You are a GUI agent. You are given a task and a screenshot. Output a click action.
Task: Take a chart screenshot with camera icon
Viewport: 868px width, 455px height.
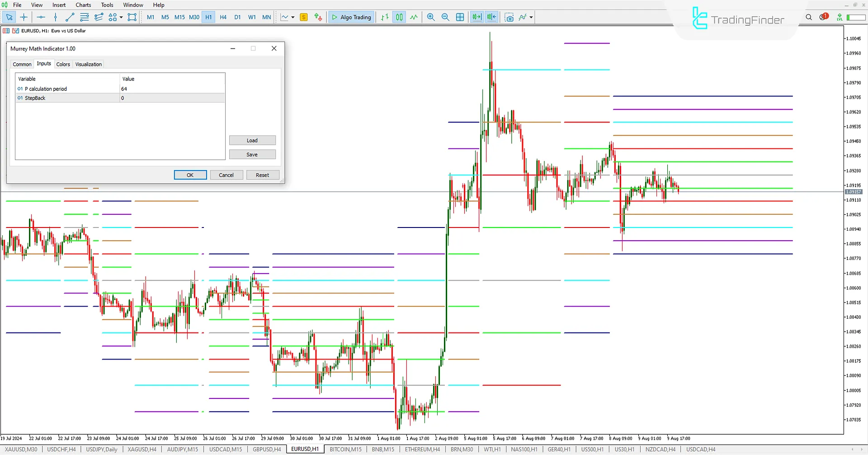509,17
